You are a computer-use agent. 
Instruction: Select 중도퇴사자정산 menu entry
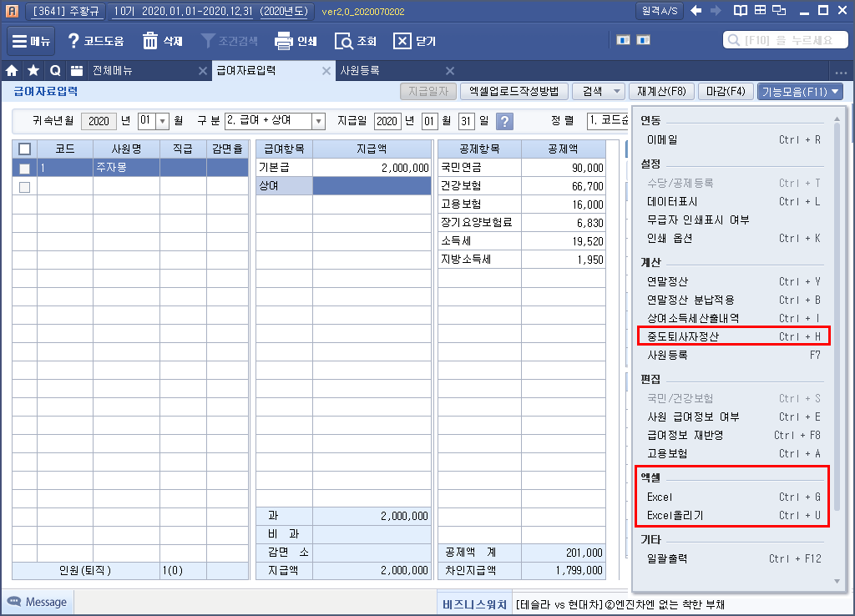point(734,336)
